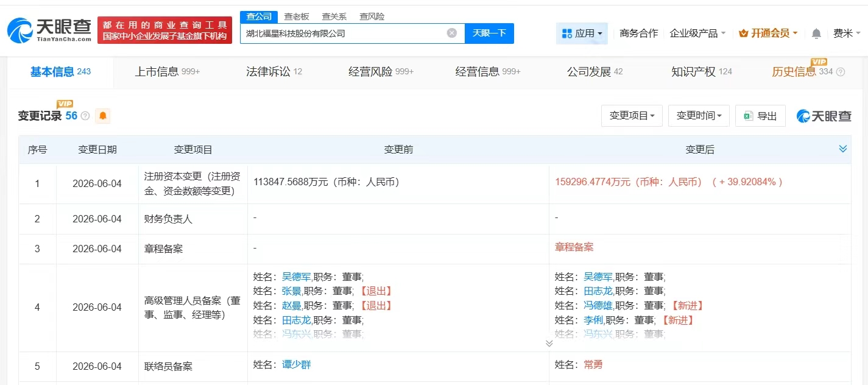Open notifications via the gray bell icon
Viewport: 868px width, 385px height.
816,34
